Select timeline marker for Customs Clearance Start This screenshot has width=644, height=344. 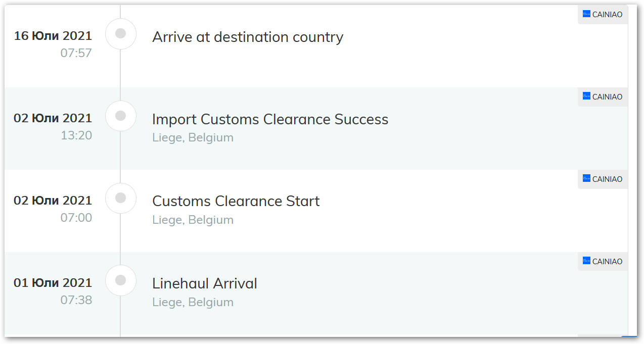tap(120, 199)
